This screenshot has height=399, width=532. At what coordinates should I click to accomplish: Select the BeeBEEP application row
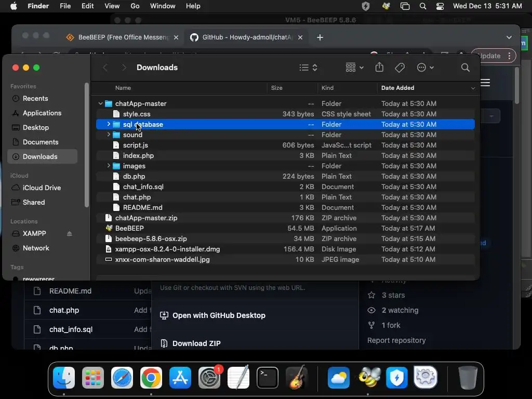[285, 229]
